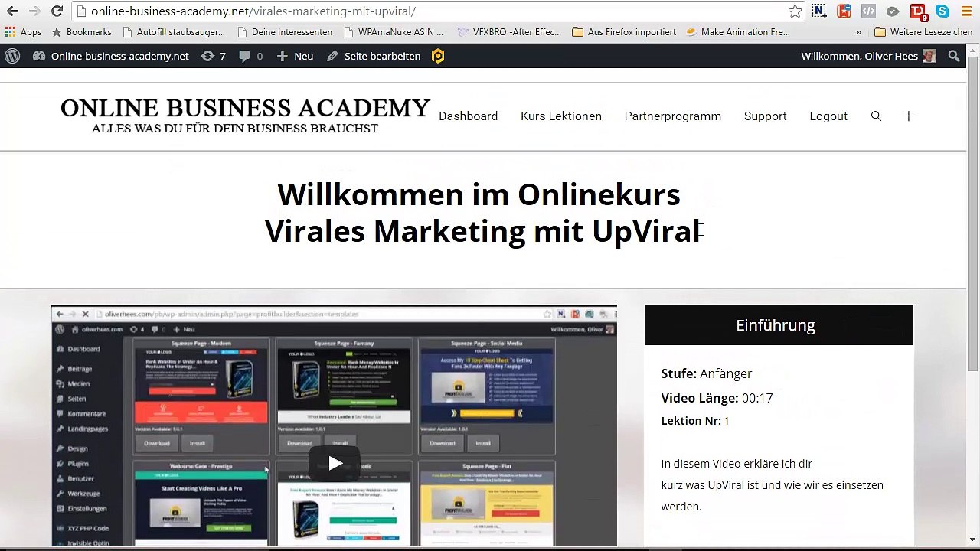This screenshot has width=980, height=551.
Task: Click the Neu add-new item
Action: pyautogui.click(x=295, y=56)
